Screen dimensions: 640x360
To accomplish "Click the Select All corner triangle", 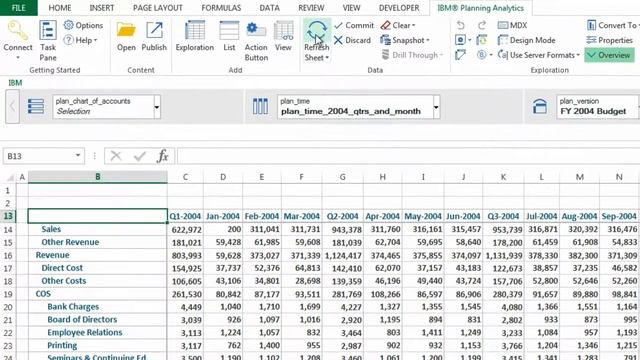I will (x=10, y=177).
